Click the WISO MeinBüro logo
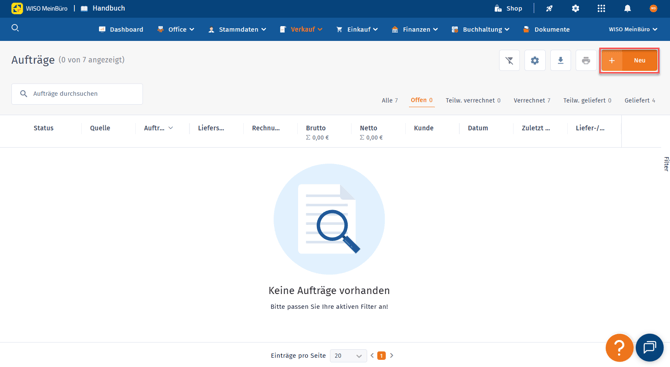Screen dimensions: 670x367 39,8
